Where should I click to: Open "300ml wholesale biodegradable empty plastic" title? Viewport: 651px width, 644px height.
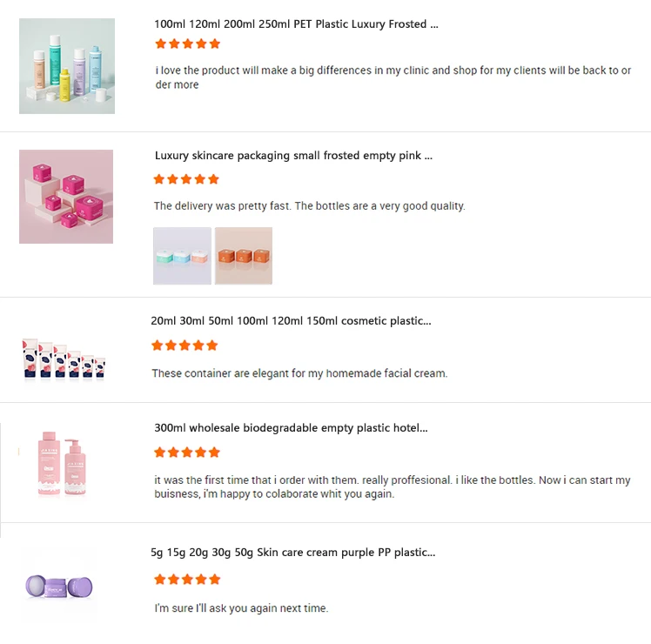click(291, 428)
